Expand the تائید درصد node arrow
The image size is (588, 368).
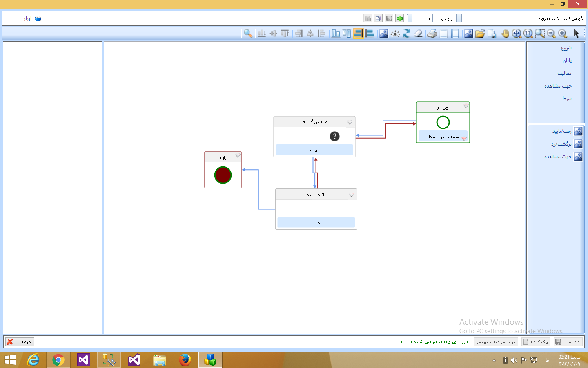pos(352,195)
